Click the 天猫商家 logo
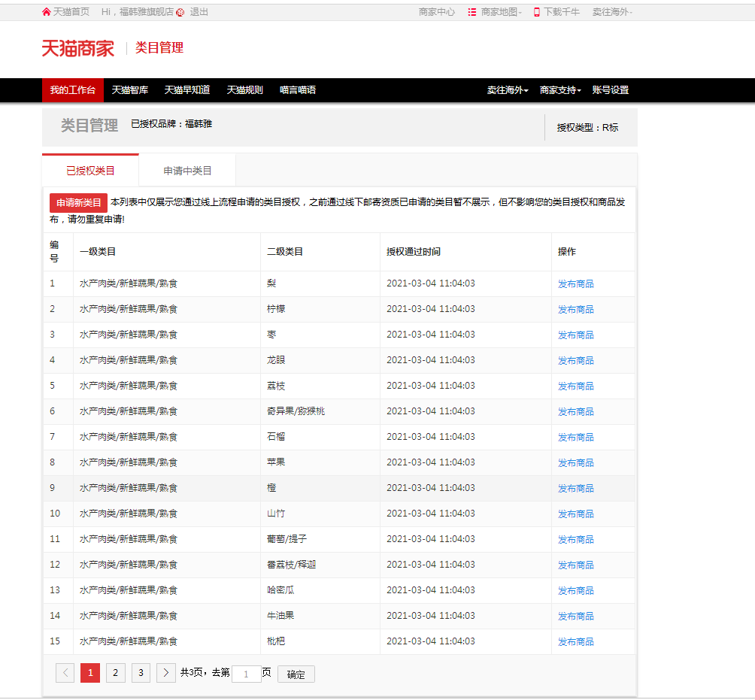Viewport: 755px width, 700px height. 78,48
